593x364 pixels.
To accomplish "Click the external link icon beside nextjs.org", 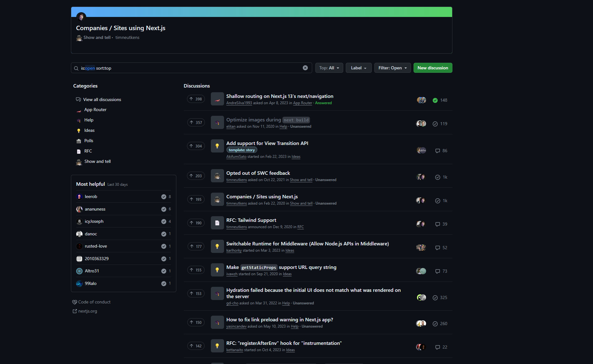I will click(75, 311).
